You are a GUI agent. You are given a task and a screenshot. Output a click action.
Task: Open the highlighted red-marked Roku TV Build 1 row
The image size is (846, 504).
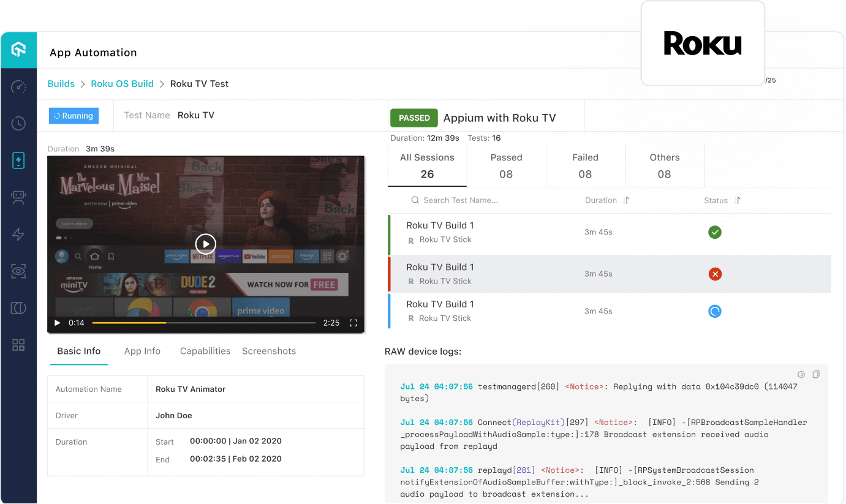click(x=610, y=274)
